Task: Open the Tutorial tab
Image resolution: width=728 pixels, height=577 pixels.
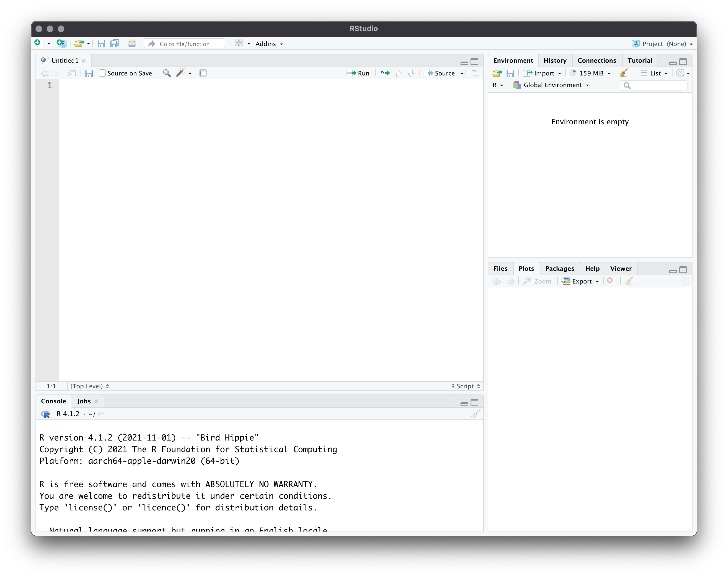Action: 640,60
